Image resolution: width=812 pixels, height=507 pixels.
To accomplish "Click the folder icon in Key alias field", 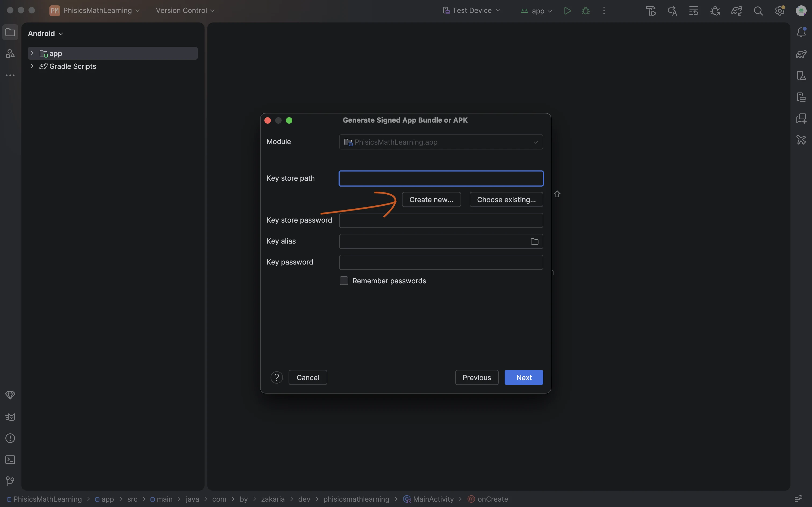I will pos(534,241).
